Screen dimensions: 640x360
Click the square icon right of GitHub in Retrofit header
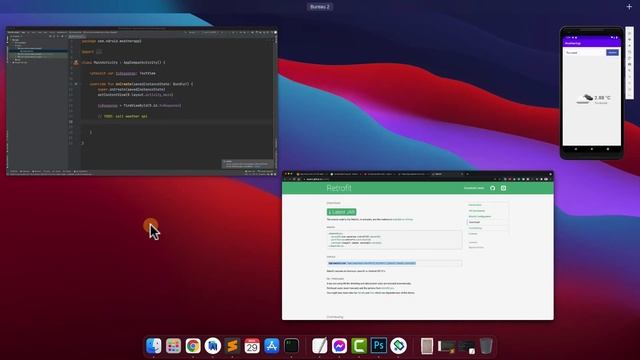tap(504, 188)
